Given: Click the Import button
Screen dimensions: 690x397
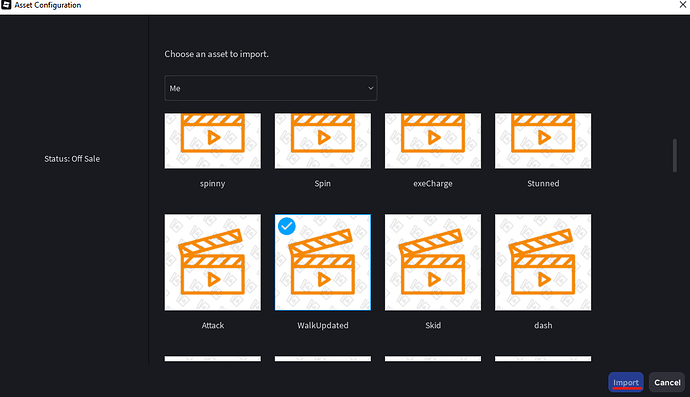Looking at the screenshot, I should click(626, 382).
